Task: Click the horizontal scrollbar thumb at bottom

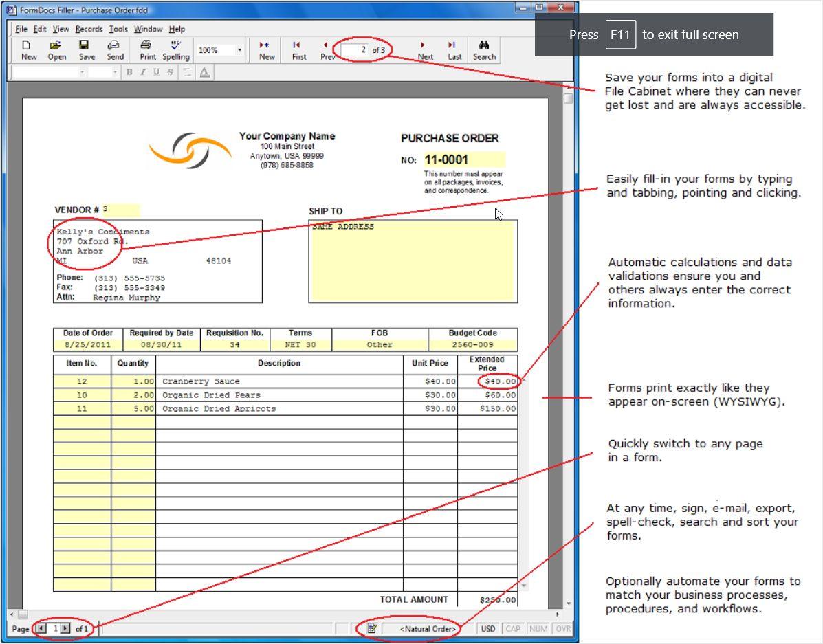Action: tap(23, 614)
